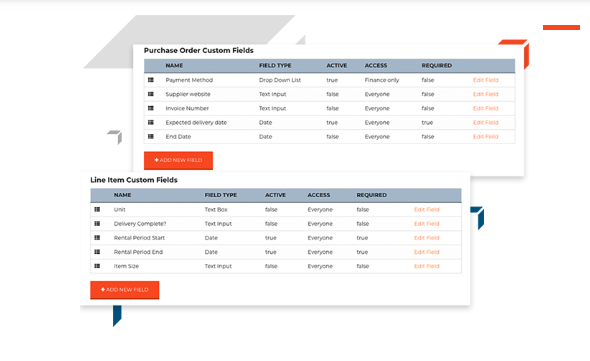This screenshot has height=361, width=590.
Task: Open Edit Field for End Date
Action: coord(485,136)
